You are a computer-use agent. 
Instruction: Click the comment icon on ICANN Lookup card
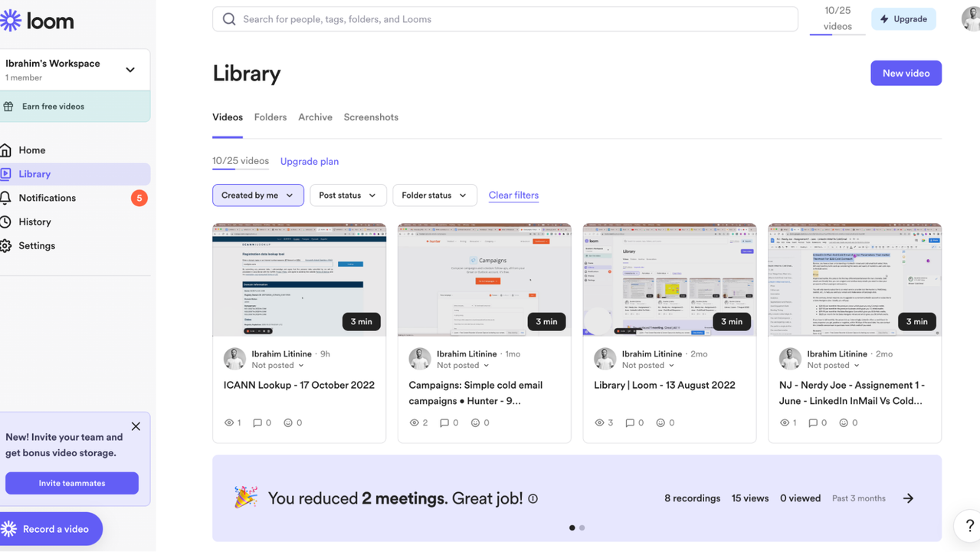(257, 422)
